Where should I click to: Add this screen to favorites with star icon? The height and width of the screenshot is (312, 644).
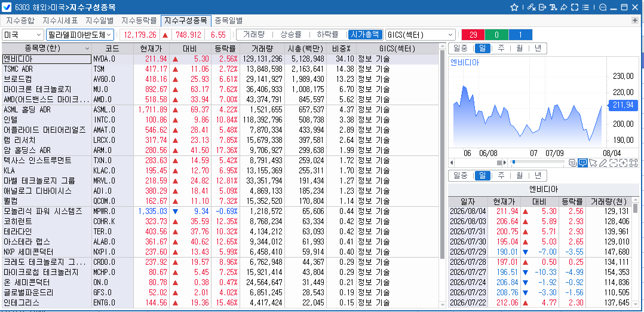(x=514, y=7)
